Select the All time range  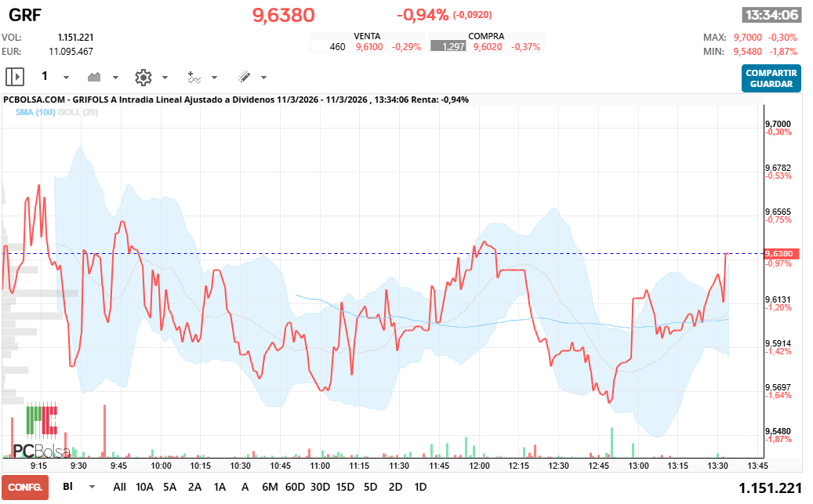pyautogui.click(x=119, y=487)
